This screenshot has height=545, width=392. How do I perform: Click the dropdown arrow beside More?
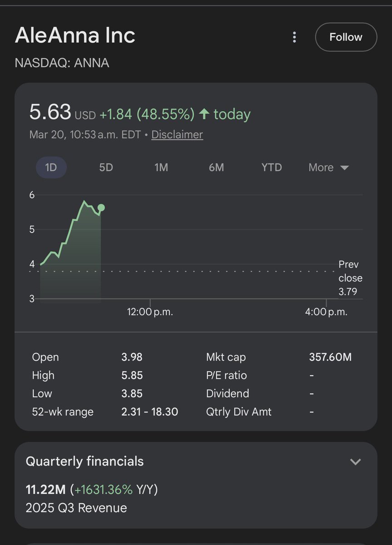(344, 168)
